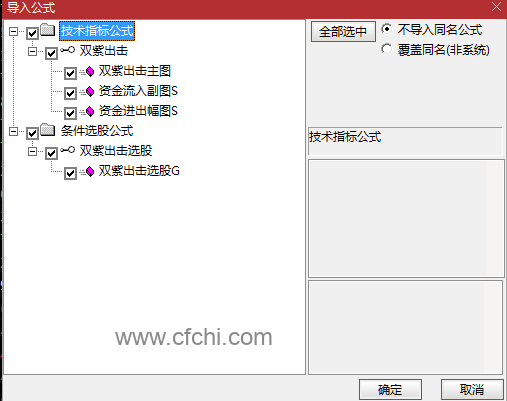This screenshot has width=507, height=401.
Task: Select the 不导入同名公式 radio option
Action: [386, 29]
